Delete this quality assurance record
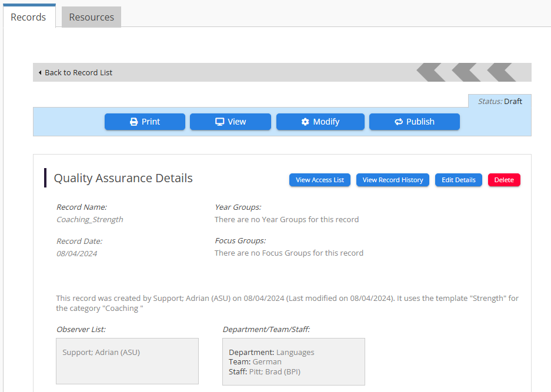Image resolution: width=551 pixels, height=392 pixels. 504,180
